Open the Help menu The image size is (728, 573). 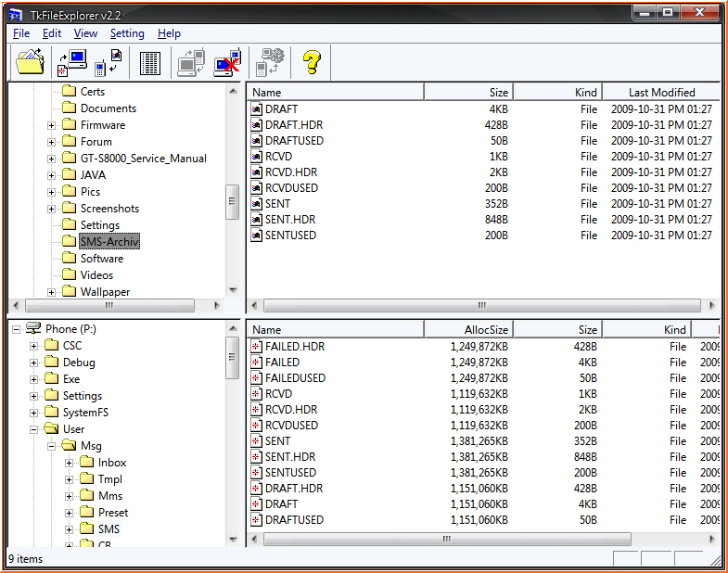tap(169, 33)
